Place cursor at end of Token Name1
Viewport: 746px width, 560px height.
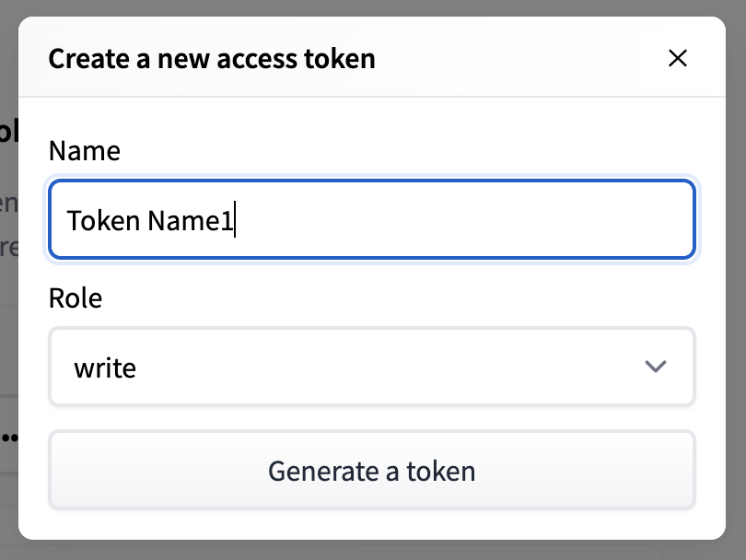[x=235, y=221]
